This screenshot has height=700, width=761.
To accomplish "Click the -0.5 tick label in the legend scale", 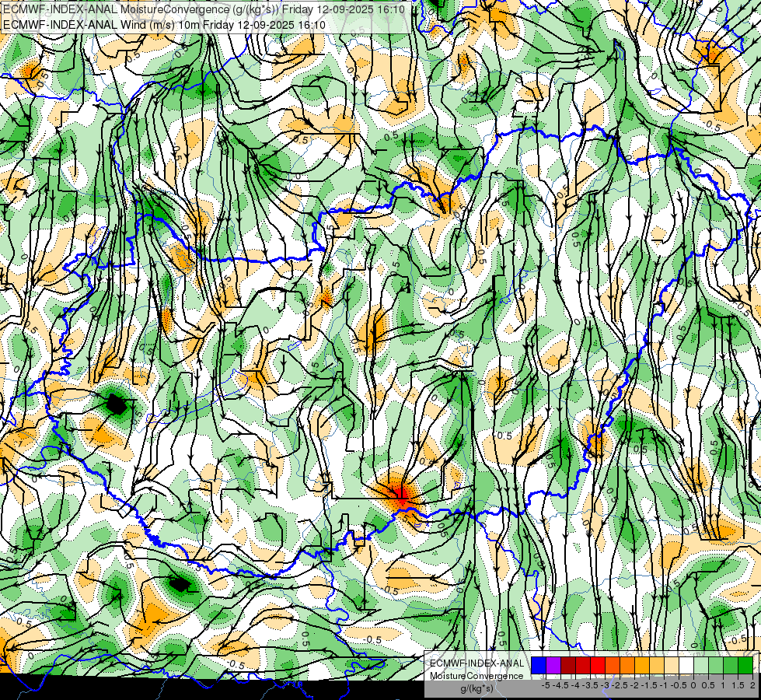I will click(x=679, y=685).
